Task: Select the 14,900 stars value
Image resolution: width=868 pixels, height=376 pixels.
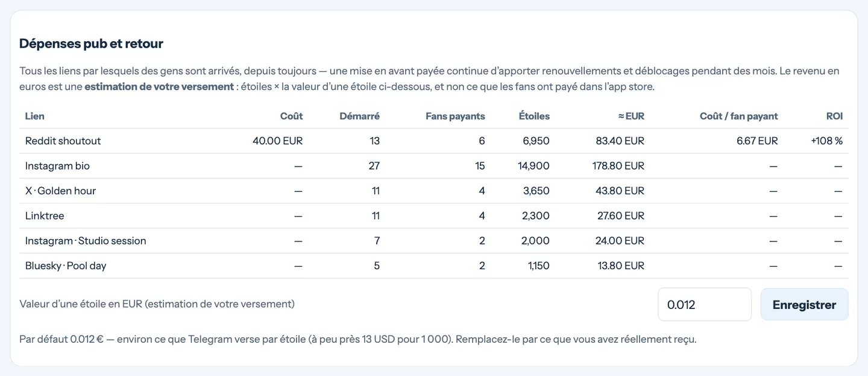Action: pyautogui.click(x=533, y=166)
